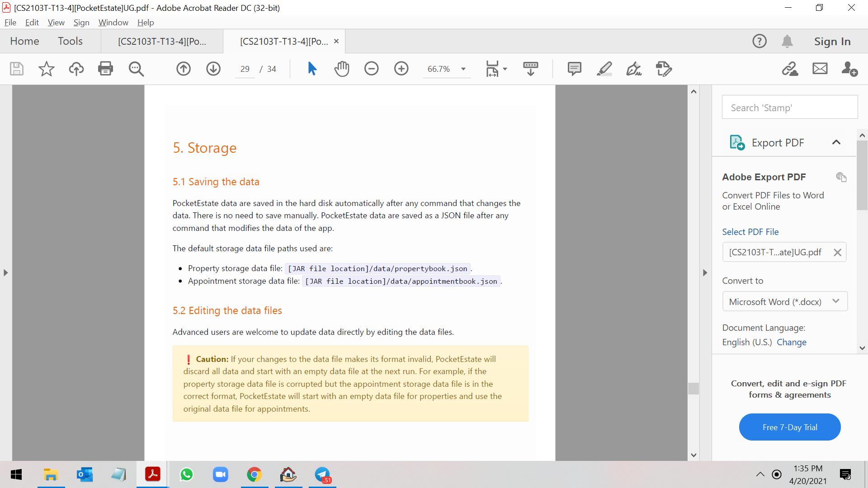This screenshot has height=488, width=868.
Task: Click the Zoom out minus icon
Action: pos(371,69)
